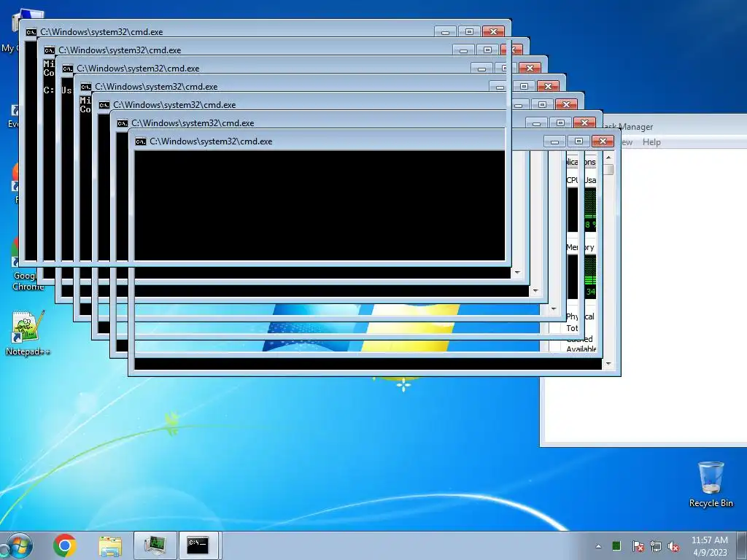Click the green CPU meter tray icon
Viewport: 747px width, 560px height.
click(616, 545)
